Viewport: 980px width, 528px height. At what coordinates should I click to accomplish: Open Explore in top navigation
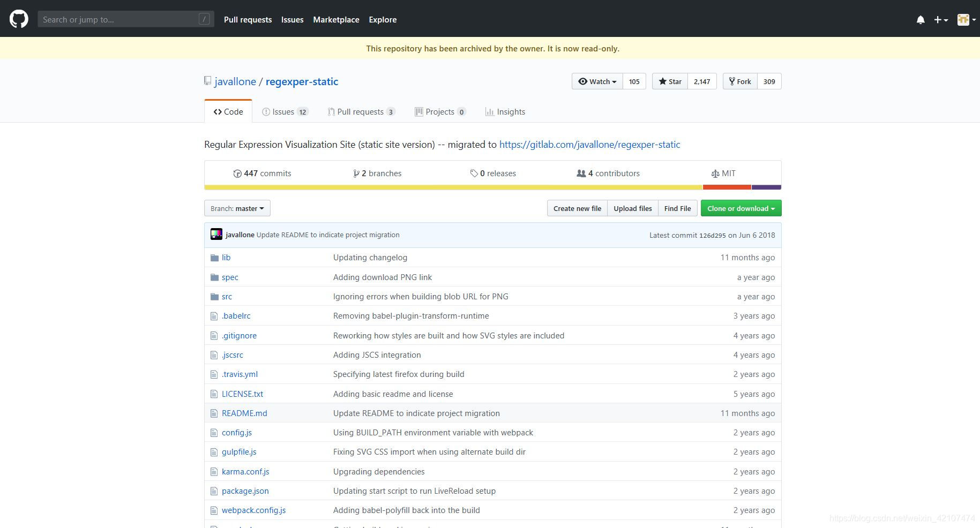(x=383, y=19)
